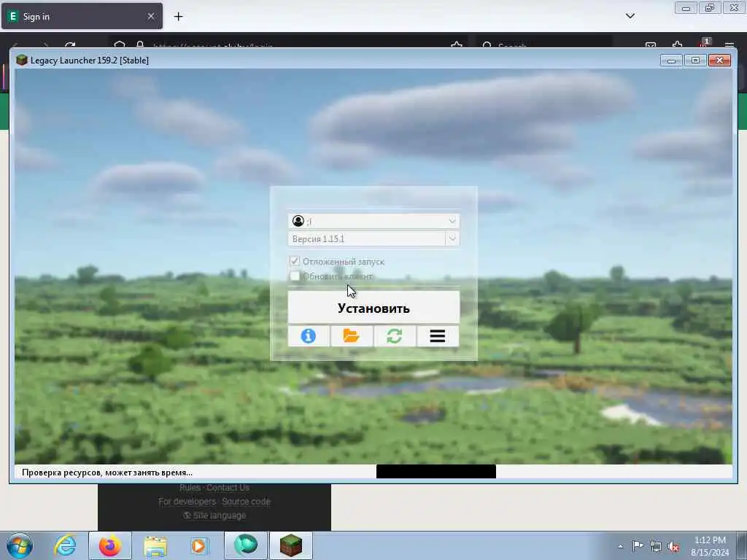This screenshot has width=747, height=560.
Task: Open the Windows Start menu
Action: (20, 545)
